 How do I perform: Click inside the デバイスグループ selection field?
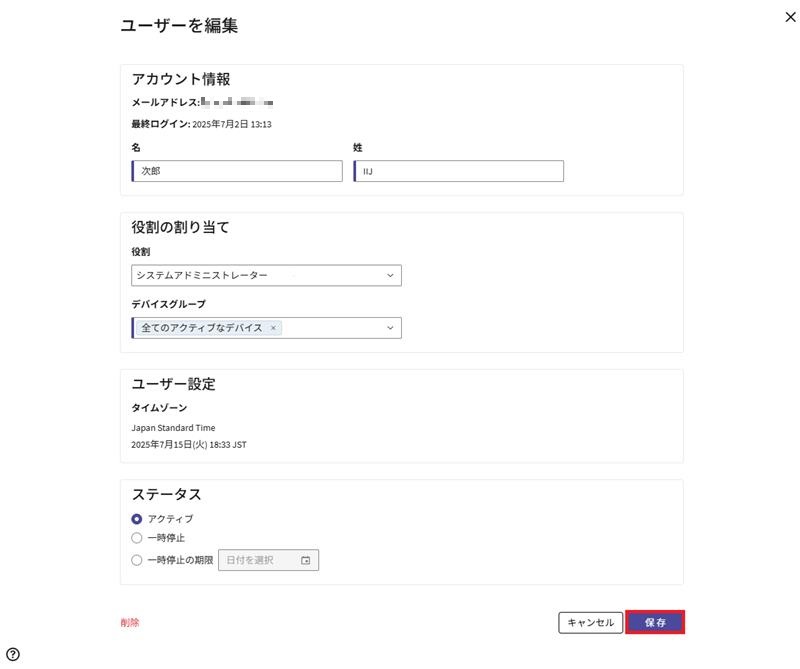point(330,328)
